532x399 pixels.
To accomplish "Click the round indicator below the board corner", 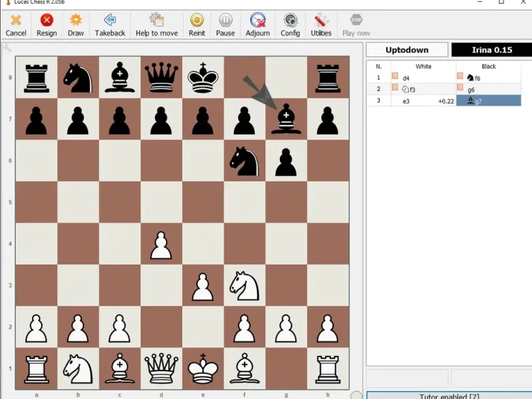I will point(356,395).
